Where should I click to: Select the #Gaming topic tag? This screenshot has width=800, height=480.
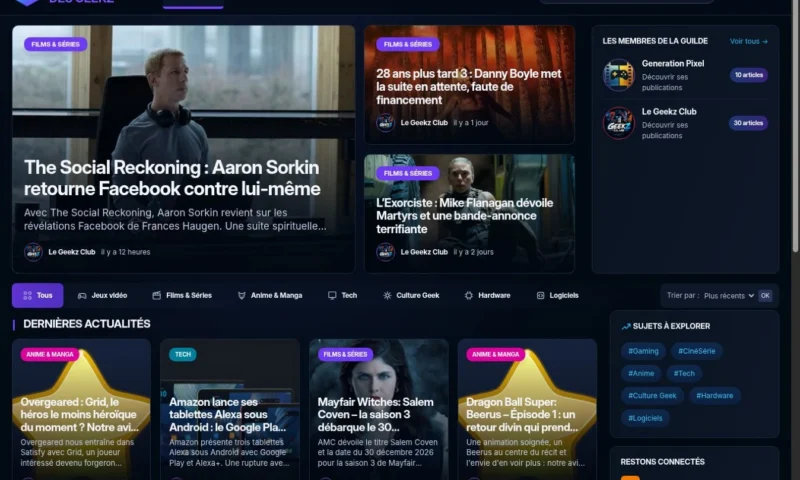coord(643,351)
